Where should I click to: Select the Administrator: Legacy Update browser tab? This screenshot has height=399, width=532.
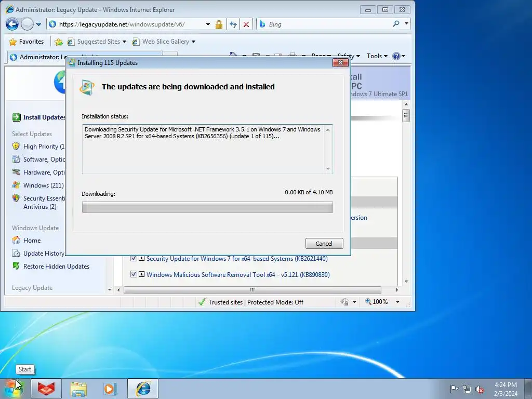[37, 57]
